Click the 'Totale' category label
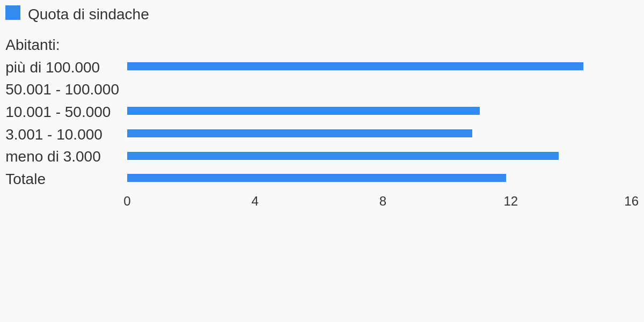644x322 pixels. [25, 179]
